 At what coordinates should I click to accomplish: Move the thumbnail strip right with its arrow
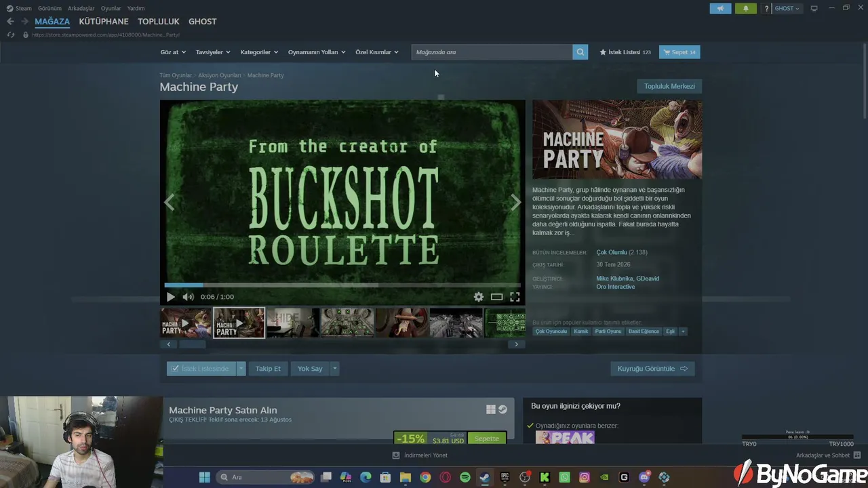pyautogui.click(x=516, y=344)
